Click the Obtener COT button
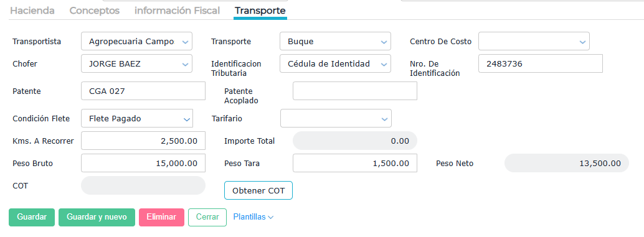This screenshot has width=644, height=237. 258,191
